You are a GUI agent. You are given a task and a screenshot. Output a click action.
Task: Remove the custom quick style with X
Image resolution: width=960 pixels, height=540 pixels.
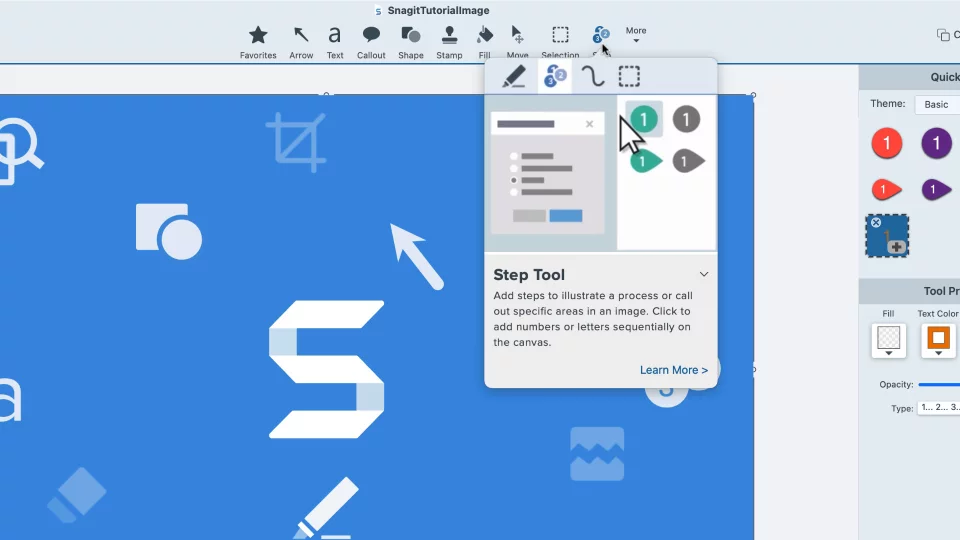876,222
